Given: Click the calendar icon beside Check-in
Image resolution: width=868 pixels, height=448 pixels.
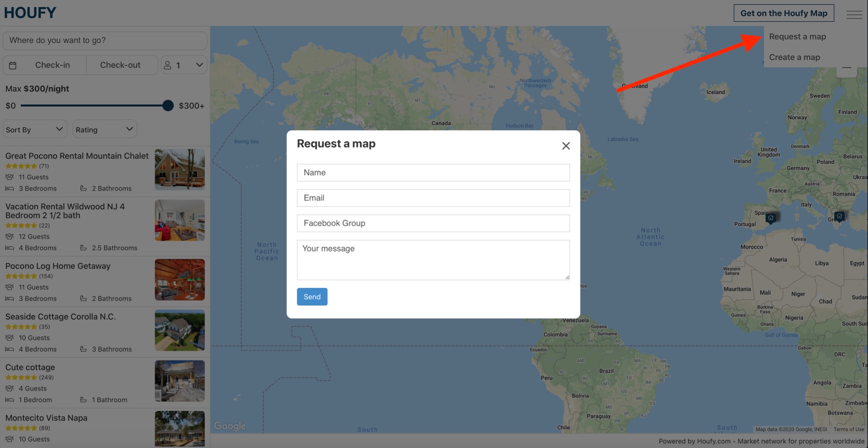Looking at the screenshot, I should click(x=13, y=65).
